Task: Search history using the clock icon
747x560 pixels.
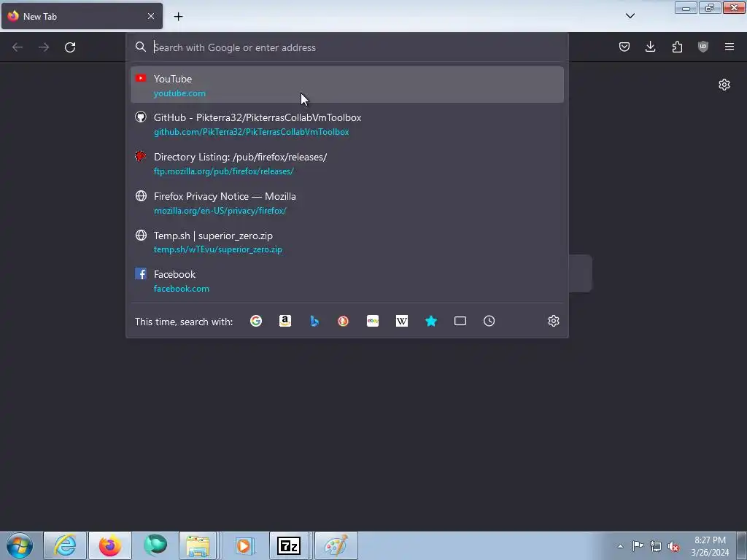Action: pyautogui.click(x=489, y=321)
